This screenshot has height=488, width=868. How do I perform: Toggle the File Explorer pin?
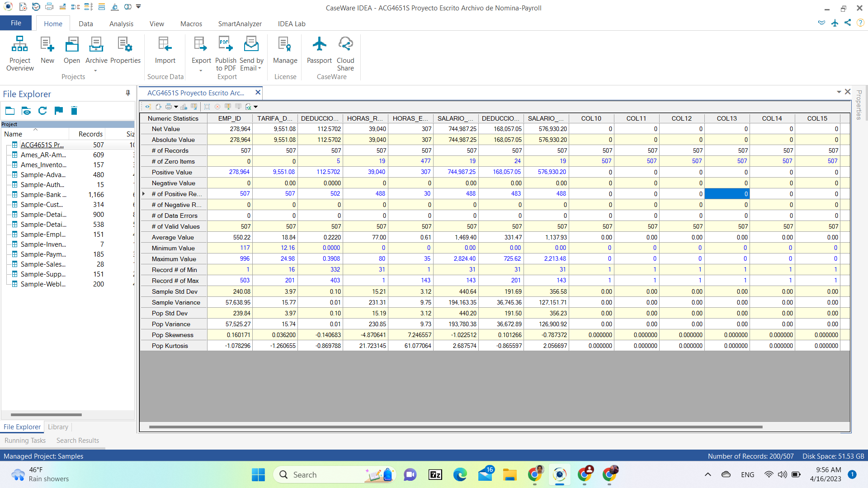tap(128, 93)
